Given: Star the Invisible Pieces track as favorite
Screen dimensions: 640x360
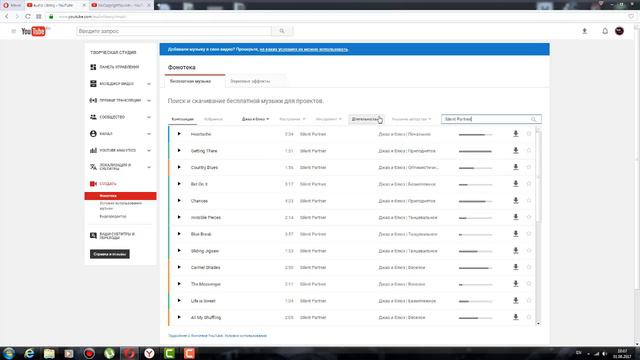Looking at the screenshot, I should (529, 217).
